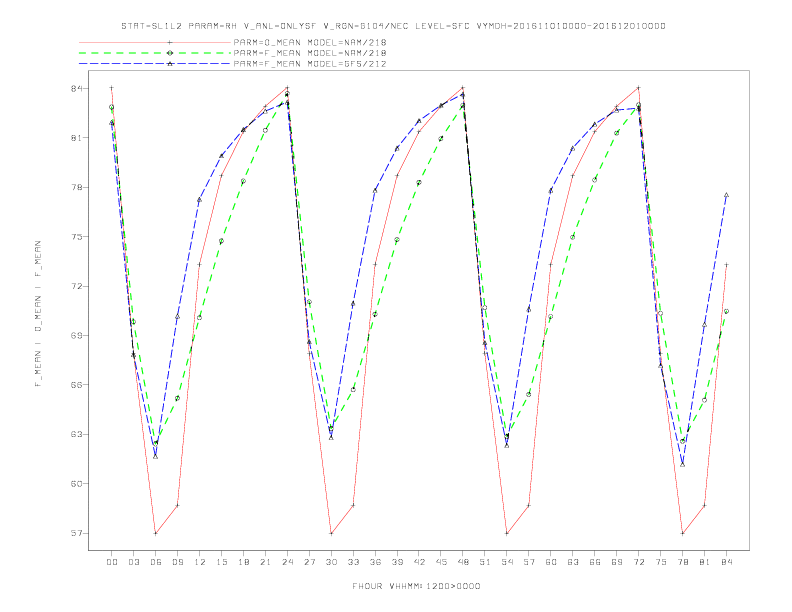The width and height of the screenshot is (792, 612).
Task: Click forecast hour 63 on x-axis
Action: click(573, 562)
